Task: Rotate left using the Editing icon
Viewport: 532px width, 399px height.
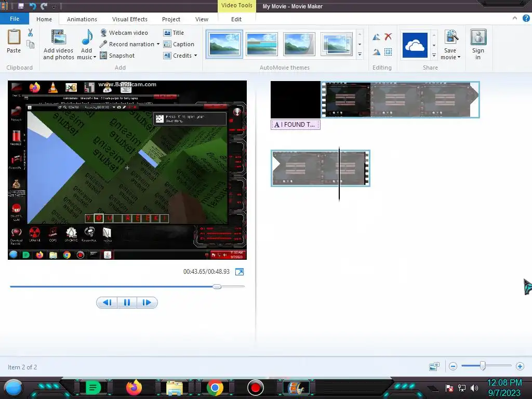Action: 376,37
